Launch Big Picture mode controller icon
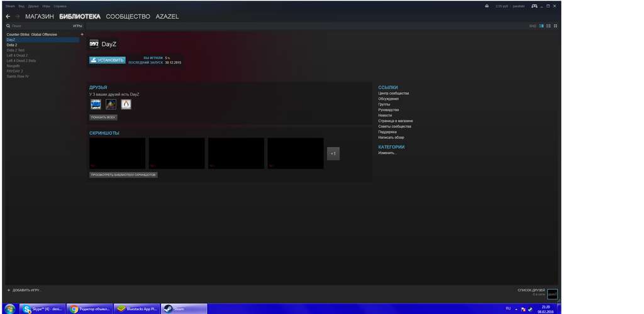This screenshot has height=314, width=644. coord(535,6)
